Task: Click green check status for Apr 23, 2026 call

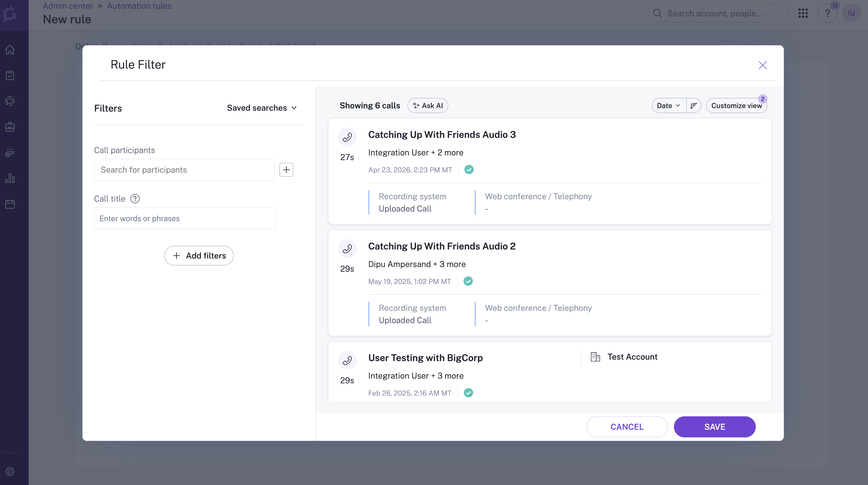Action: (x=469, y=169)
